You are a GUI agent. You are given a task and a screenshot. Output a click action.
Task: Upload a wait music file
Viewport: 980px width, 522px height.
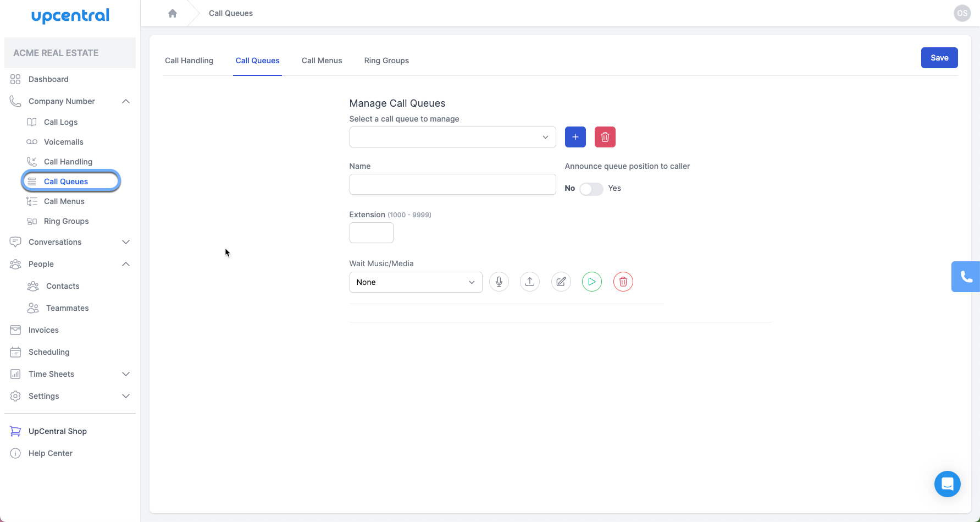click(x=530, y=282)
